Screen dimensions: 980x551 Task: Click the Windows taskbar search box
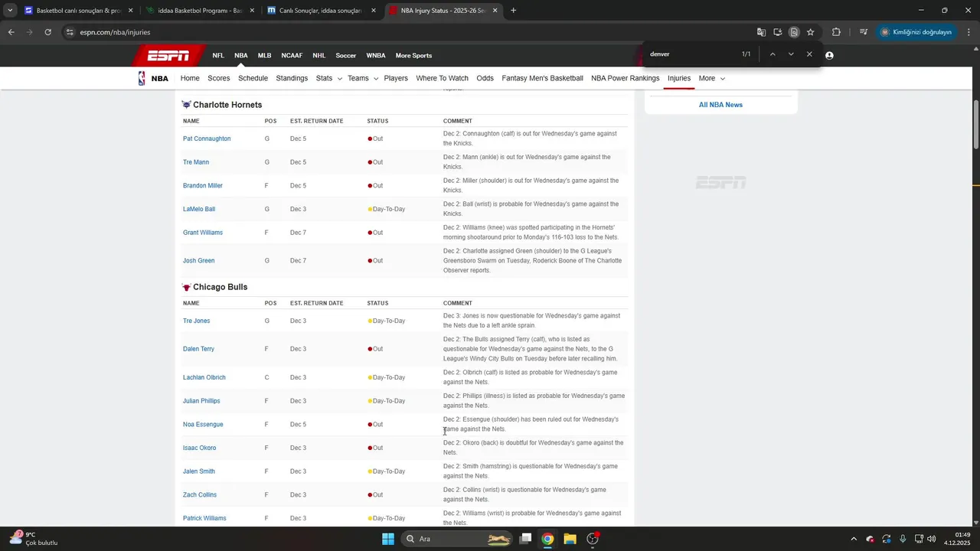(x=457, y=539)
